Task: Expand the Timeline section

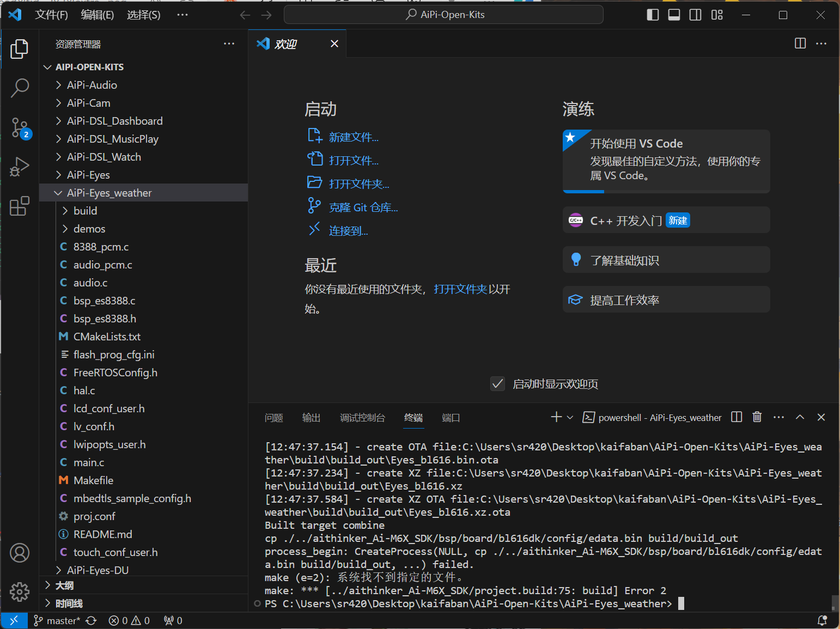Action: click(x=144, y=603)
